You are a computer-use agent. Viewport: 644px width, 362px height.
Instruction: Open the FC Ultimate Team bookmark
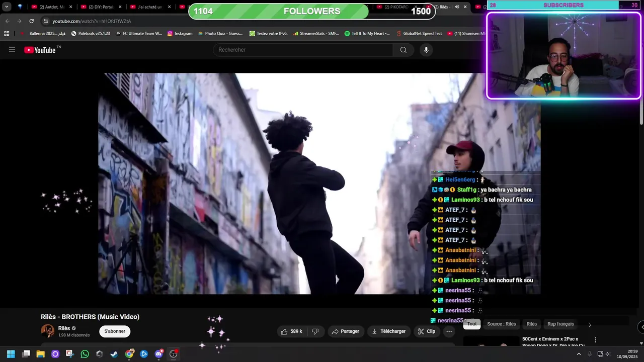click(139, 34)
